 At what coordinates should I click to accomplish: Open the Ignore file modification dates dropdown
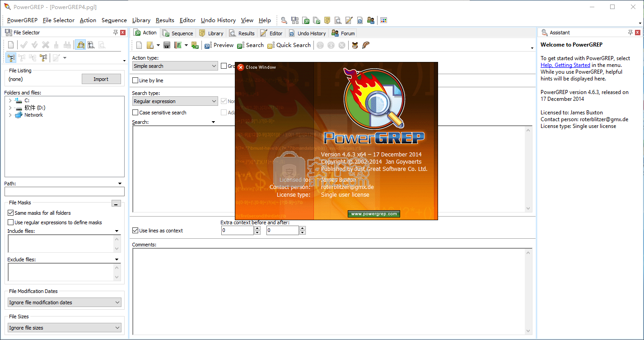(65, 302)
